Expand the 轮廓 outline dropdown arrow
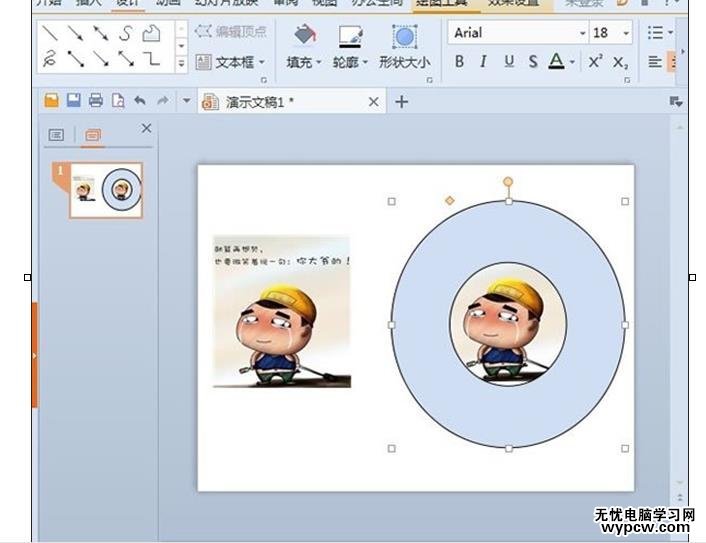This screenshot has height=543, width=706. coord(365,62)
